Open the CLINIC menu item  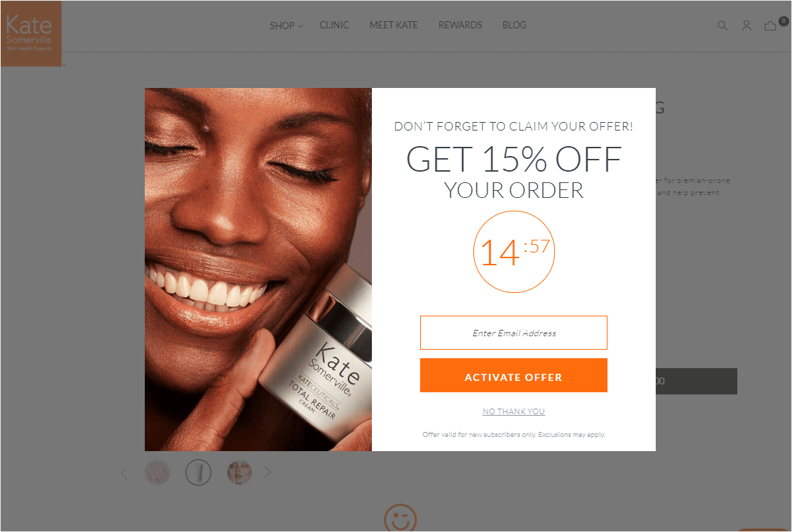334,25
